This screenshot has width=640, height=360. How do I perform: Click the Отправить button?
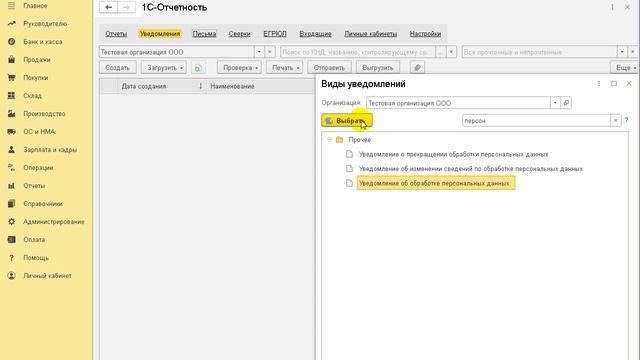click(x=329, y=68)
